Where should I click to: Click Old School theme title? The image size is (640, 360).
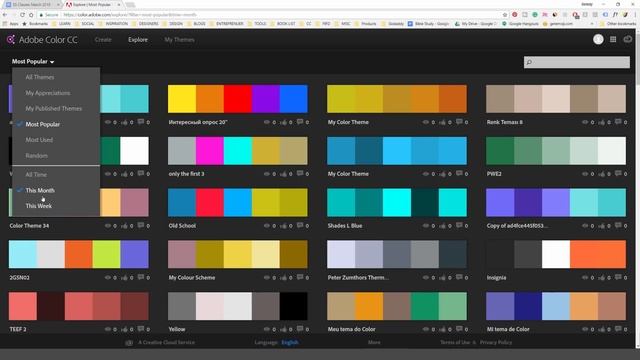[182, 226]
